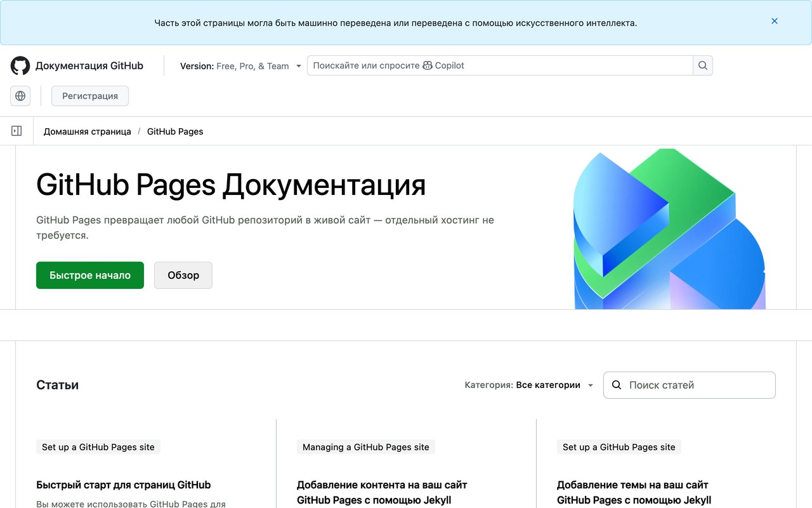Screen dimensions: 812x508
Task: Click the magnifier icon in article search
Action: (x=617, y=385)
